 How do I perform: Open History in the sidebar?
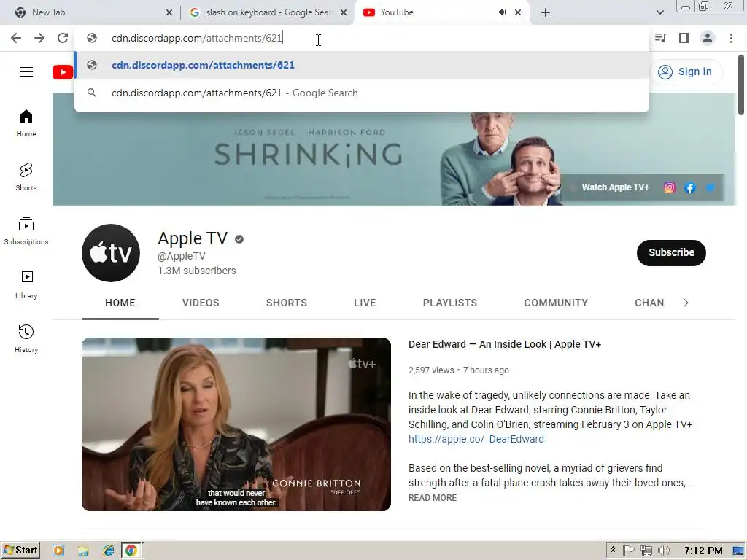(x=26, y=338)
